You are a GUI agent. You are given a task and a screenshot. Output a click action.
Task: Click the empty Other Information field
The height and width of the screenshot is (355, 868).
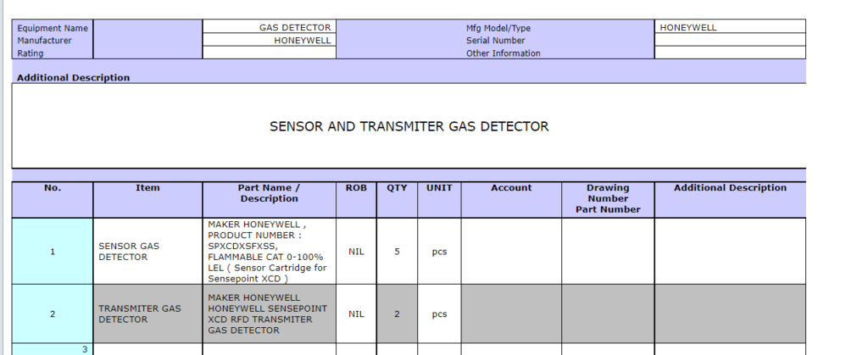[729, 53]
